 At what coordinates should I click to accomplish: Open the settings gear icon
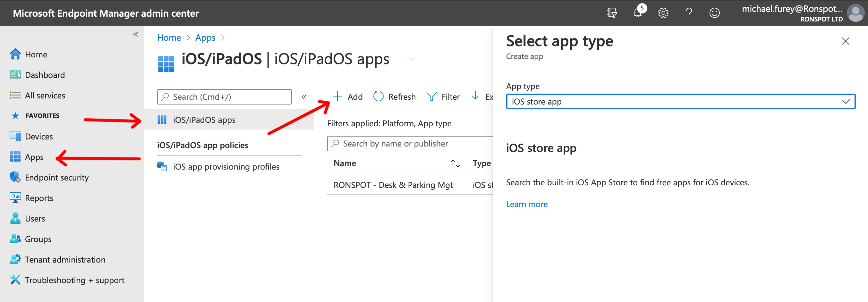pos(663,13)
